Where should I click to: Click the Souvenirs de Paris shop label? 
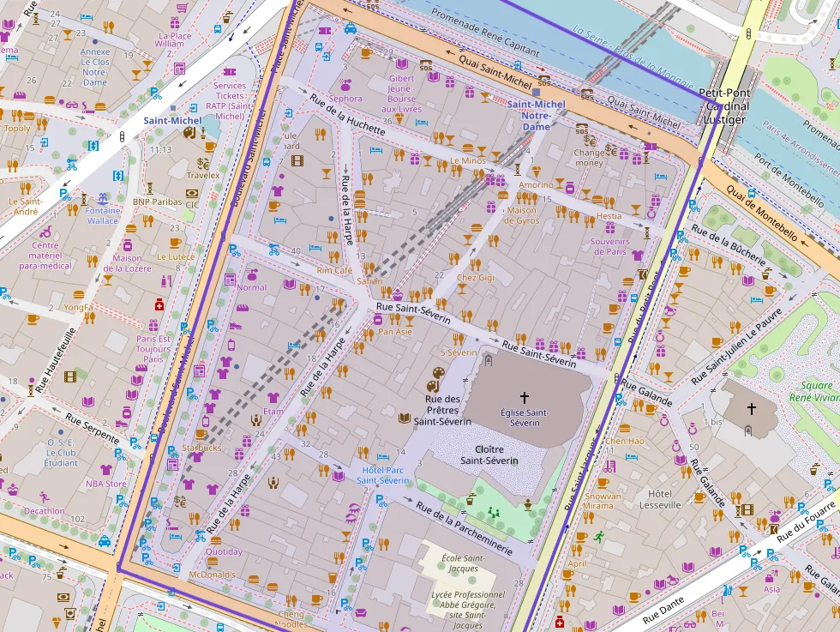tap(609, 246)
